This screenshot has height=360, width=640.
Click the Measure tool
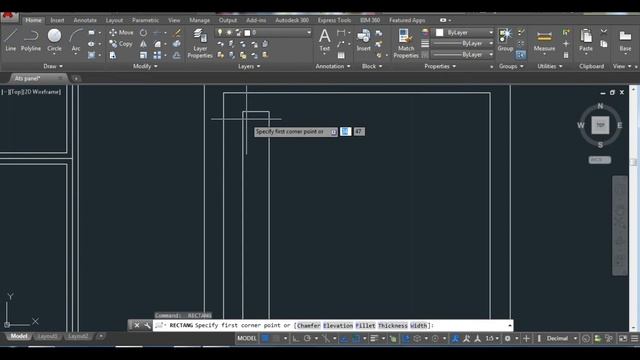[544, 40]
